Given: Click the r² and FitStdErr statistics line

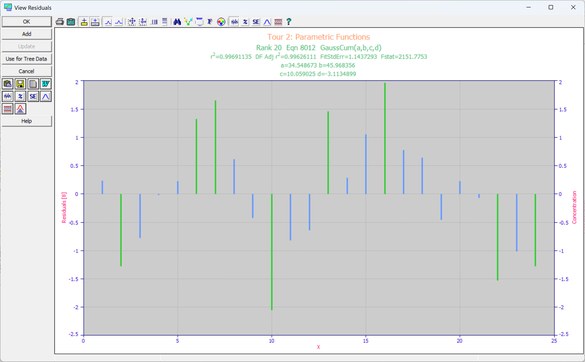Looking at the screenshot, I should pyautogui.click(x=319, y=57).
